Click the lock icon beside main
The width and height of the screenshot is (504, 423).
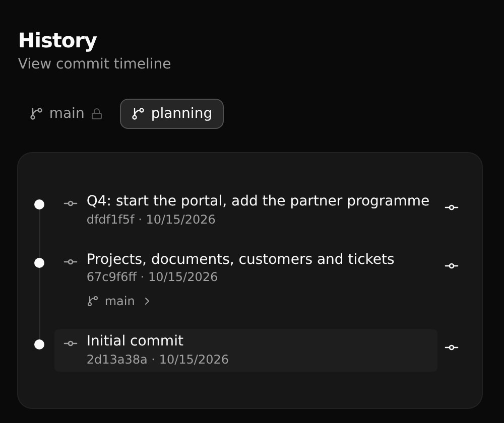97,114
